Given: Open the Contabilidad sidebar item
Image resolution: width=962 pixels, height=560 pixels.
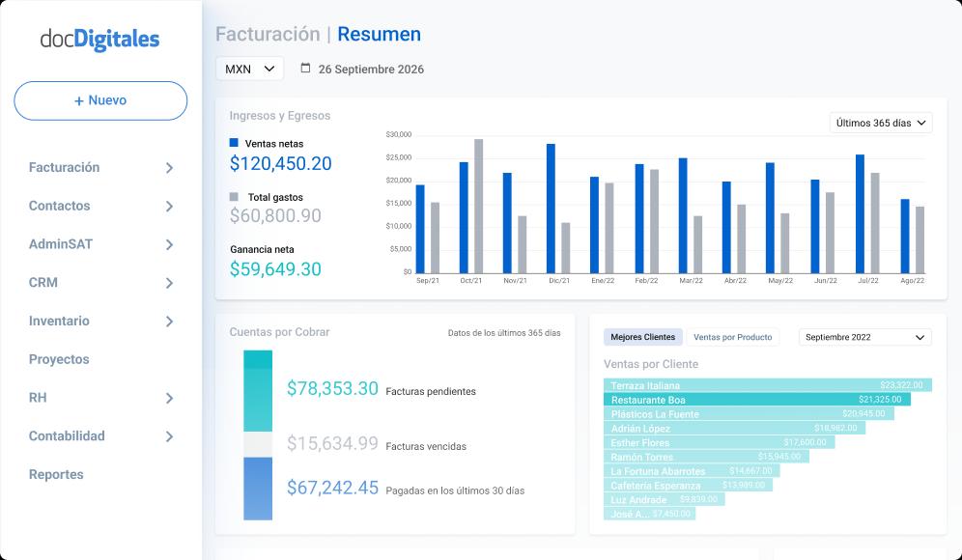Looking at the screenshot, I should (x=67, y=436).
